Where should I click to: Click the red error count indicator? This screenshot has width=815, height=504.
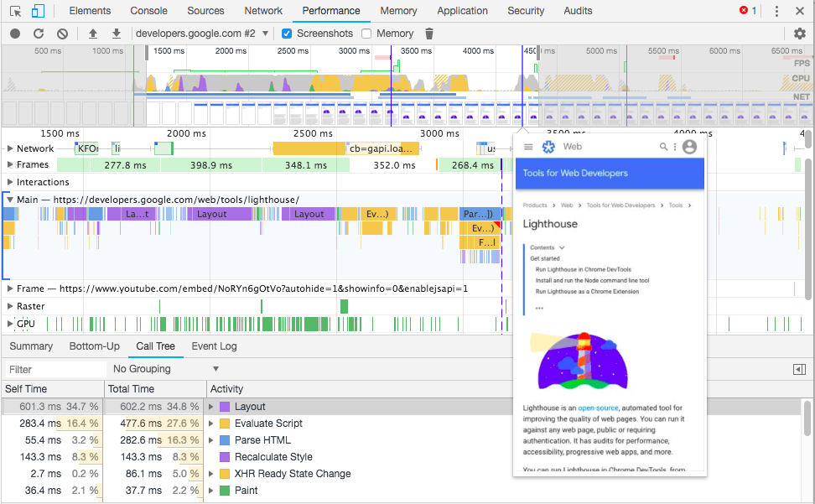748,10
